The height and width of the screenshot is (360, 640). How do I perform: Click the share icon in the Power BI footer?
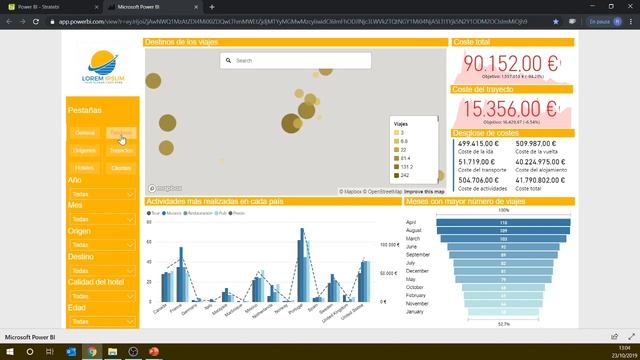point(614,337)
